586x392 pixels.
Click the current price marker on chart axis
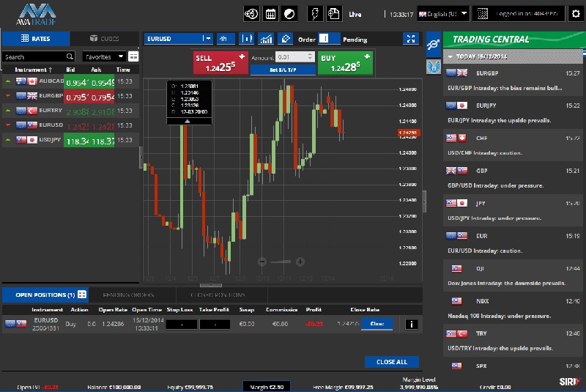tap(409, 133)
